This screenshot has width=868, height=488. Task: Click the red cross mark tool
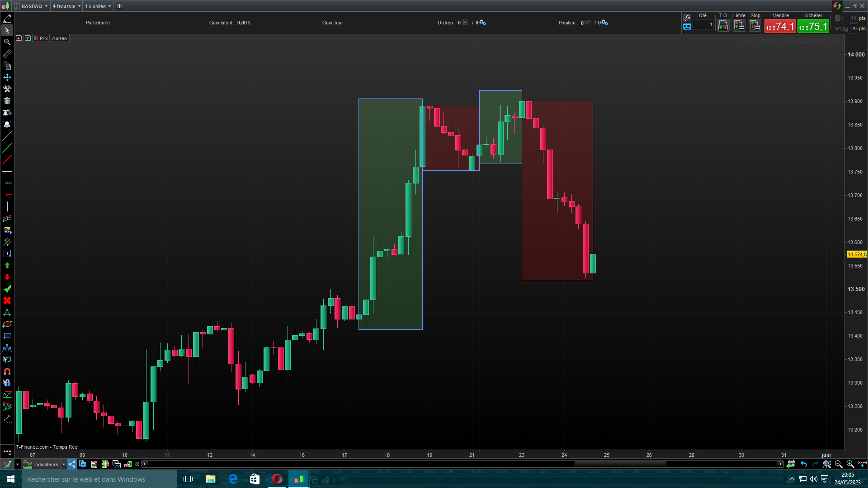[7, 301]
